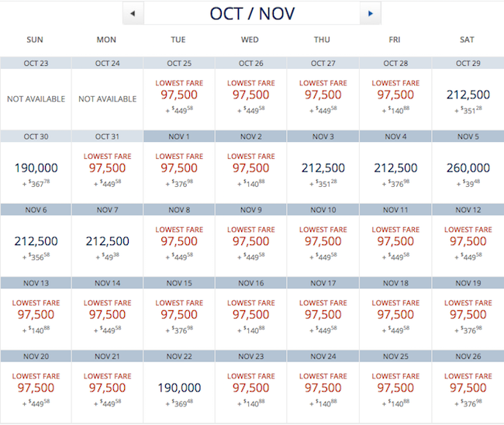Select Nov 26 lowest fare cell
Screen dimensions: 504x425
click(468, 392)
